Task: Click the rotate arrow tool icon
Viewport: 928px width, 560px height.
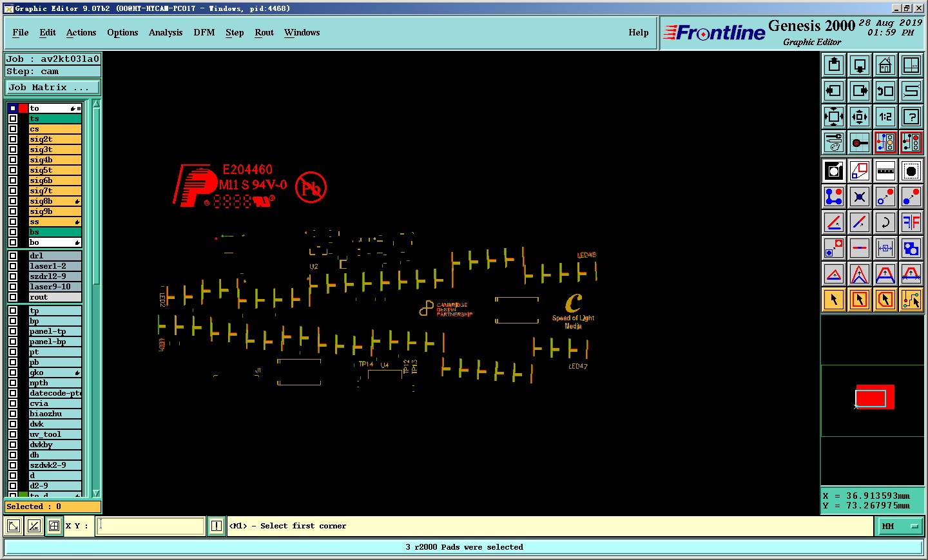Action: (x=885, y=222)
